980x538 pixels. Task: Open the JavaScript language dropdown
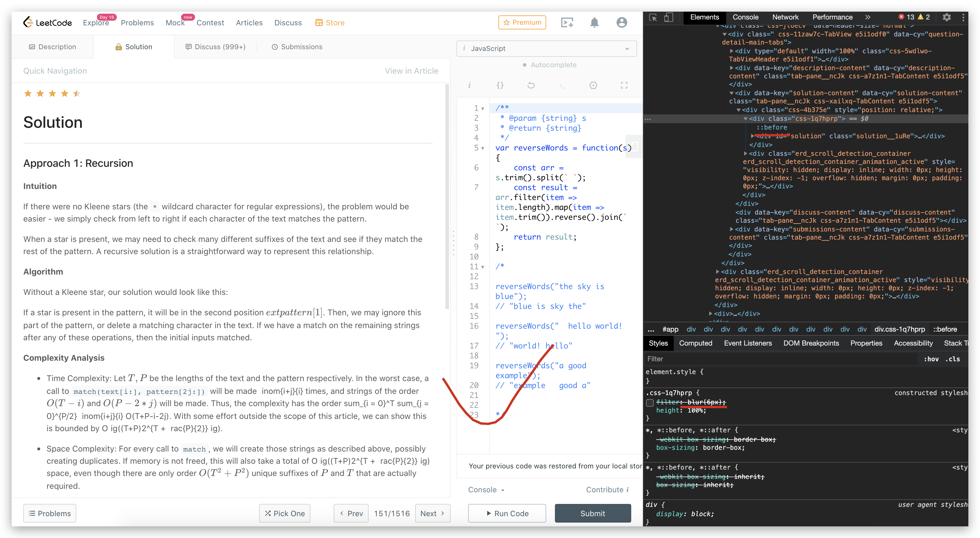point(546,48)
